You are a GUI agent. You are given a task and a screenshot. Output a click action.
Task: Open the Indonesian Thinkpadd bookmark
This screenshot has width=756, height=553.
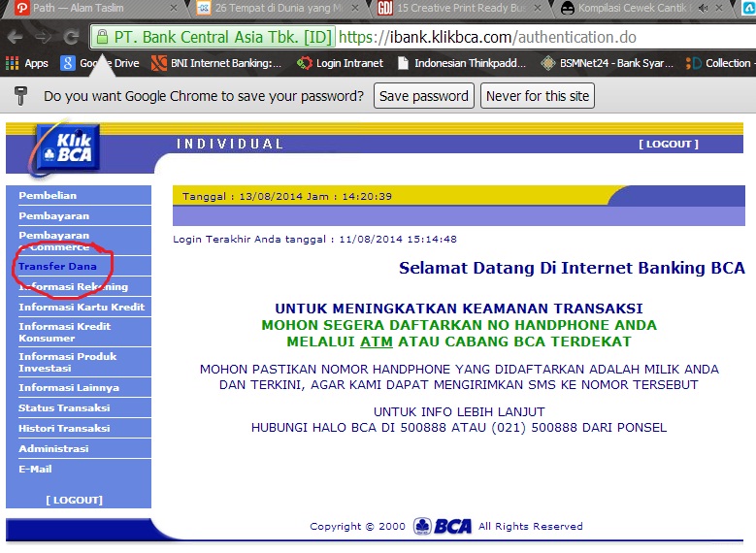[462, 63]
